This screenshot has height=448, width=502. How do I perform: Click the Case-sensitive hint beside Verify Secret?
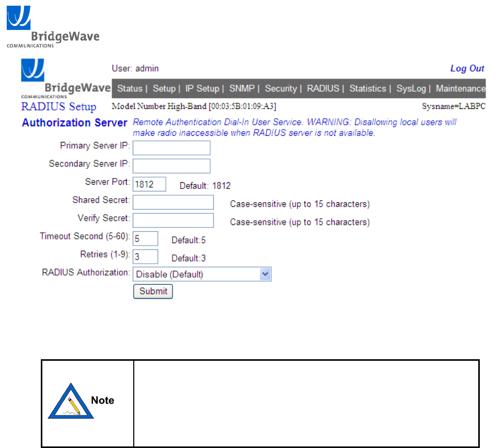pyautogui.click(x=300, y=222)
